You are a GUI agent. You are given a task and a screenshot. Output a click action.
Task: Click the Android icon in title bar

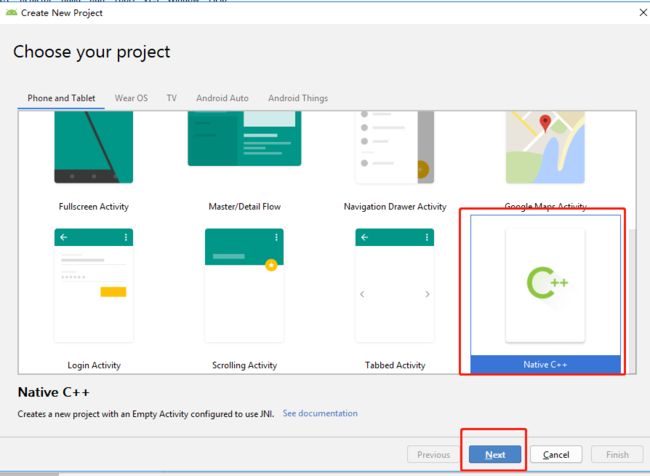tap(11, 13)
